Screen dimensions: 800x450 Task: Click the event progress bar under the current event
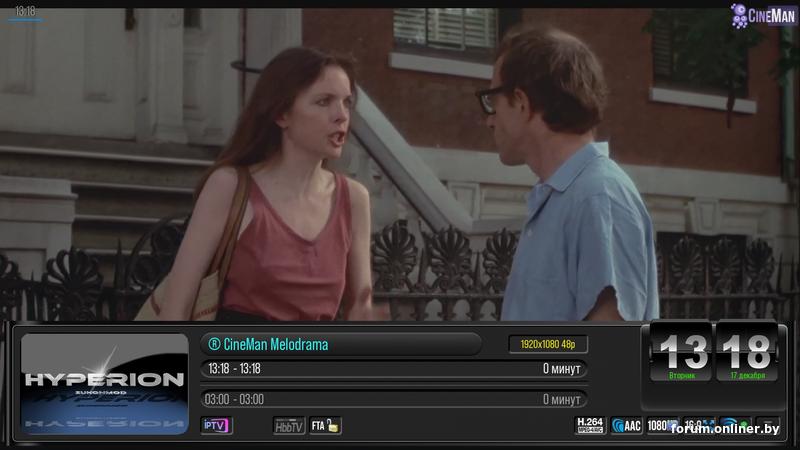[x=394, y=384]
